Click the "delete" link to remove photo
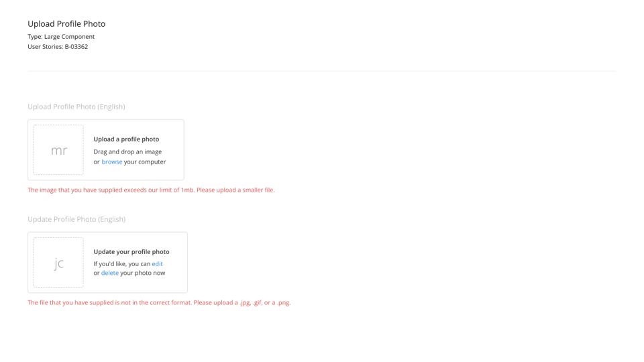The height and width of the screenshot is (362, 644). 110,273
